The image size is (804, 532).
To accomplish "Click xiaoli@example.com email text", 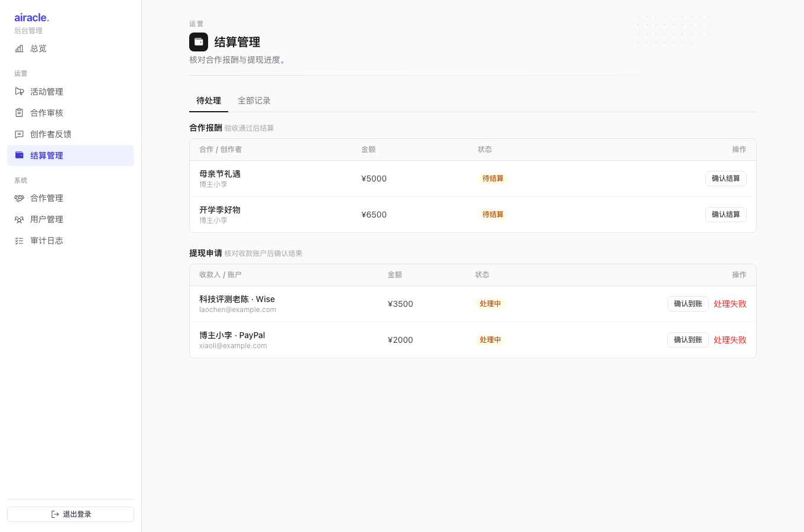I will click(x=233, y=346).
